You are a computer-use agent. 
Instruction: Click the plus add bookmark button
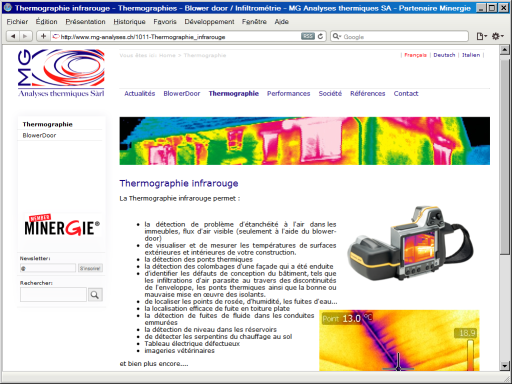(x=43, y=36)
